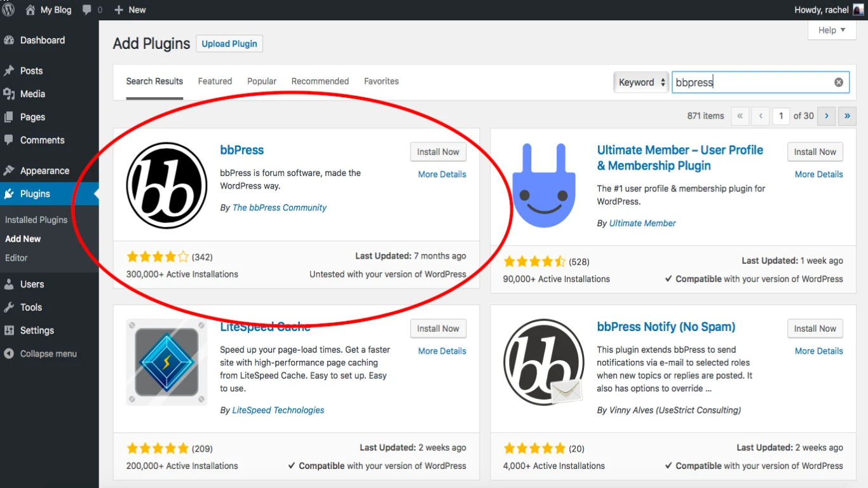Open More Details for Ultimate Member
This screenshot has width=868, height=488.
coord(819,174)
